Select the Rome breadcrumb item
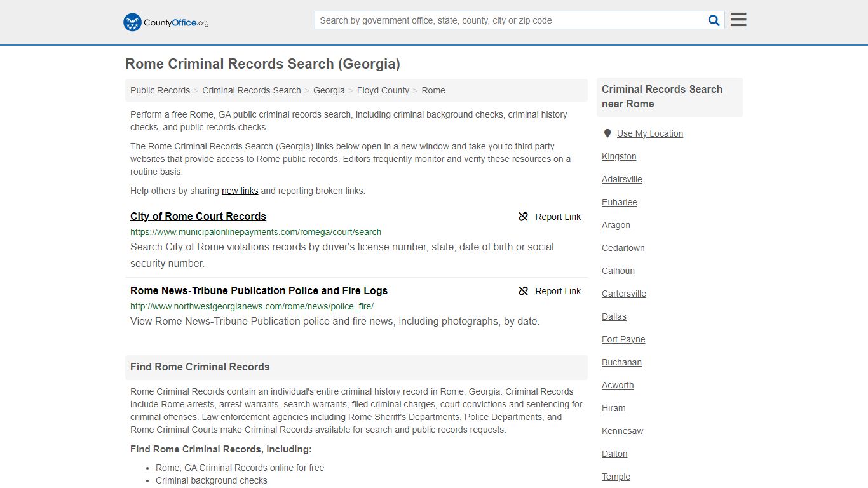The width and height of the screenshot is (868, 488). tap(433, 90)
